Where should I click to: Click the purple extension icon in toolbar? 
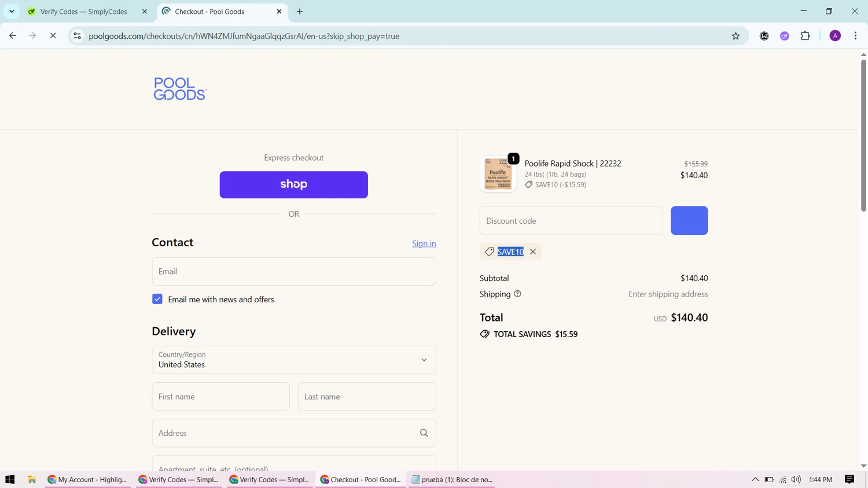click(x=785, y=36)
